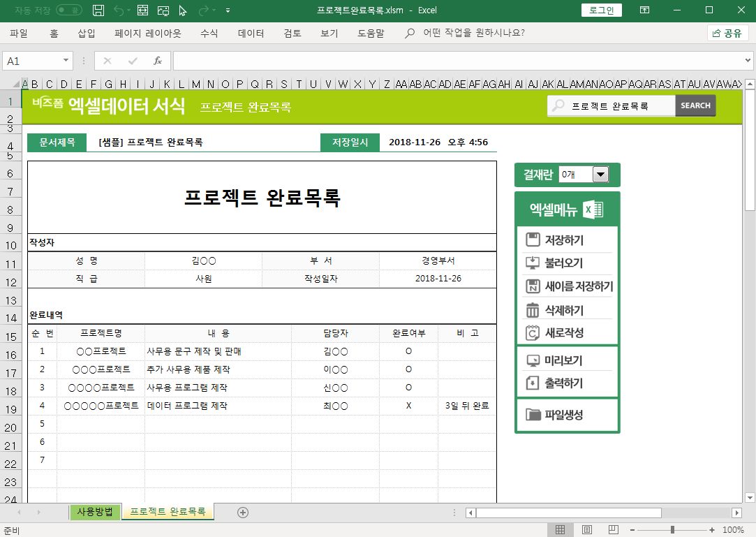Click the 파일생성 folder icon
This screenshot has width=756, height=537.
533,414
